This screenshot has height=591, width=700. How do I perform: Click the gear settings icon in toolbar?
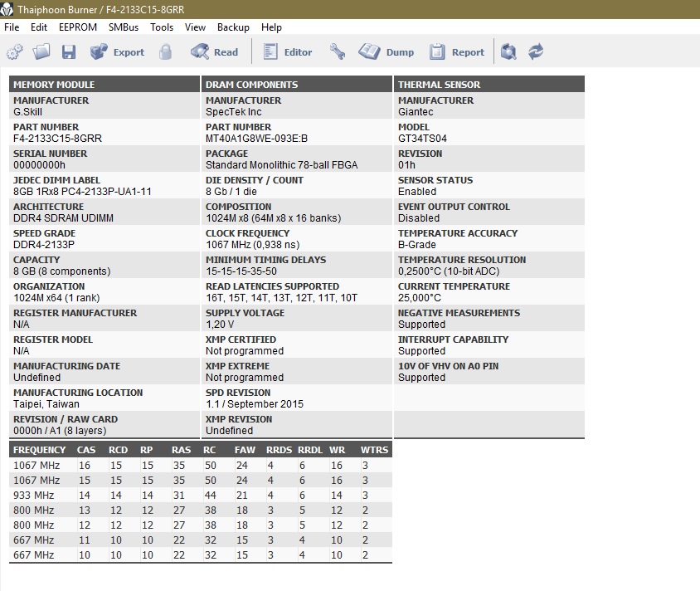point(15,51)
